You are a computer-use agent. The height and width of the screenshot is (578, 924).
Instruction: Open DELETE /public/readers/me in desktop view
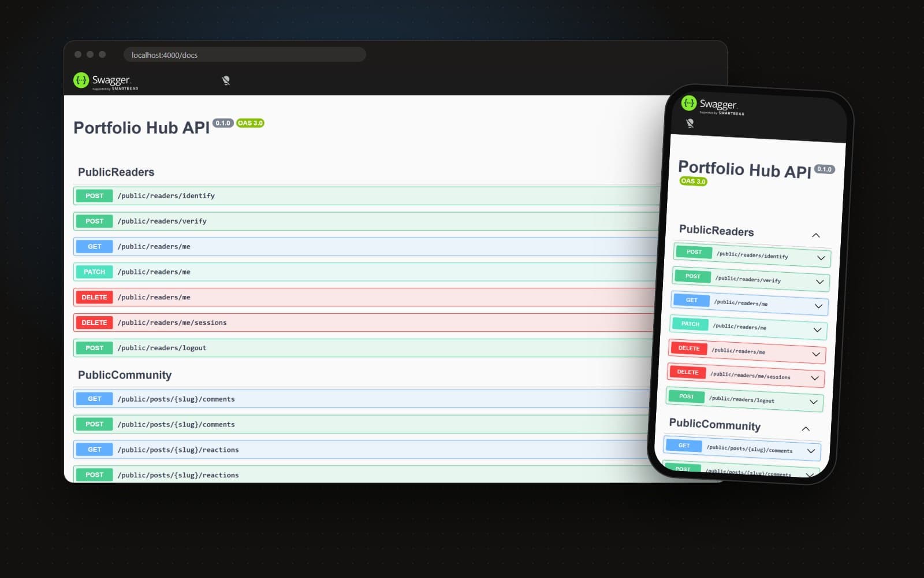tap(364, 298)
